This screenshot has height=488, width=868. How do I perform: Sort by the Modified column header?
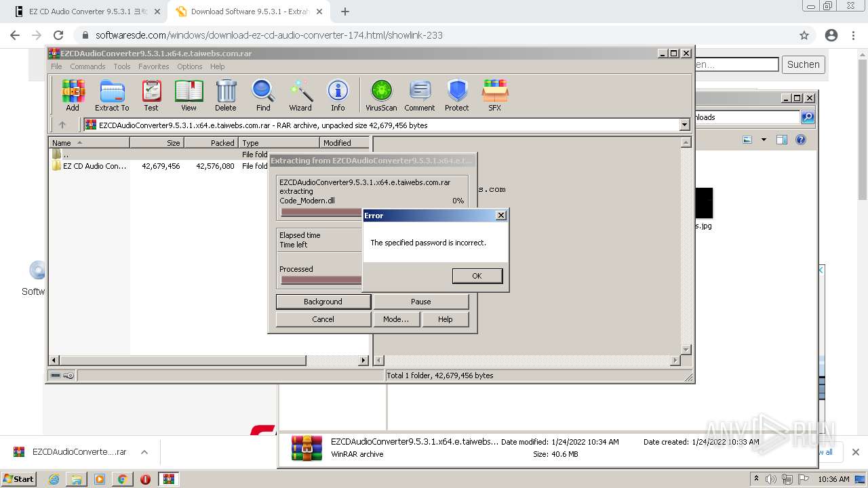pos(344,143)
